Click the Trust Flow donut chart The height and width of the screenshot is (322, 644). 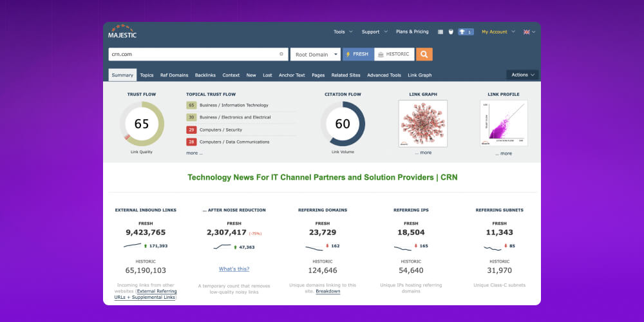pos(142,124)
